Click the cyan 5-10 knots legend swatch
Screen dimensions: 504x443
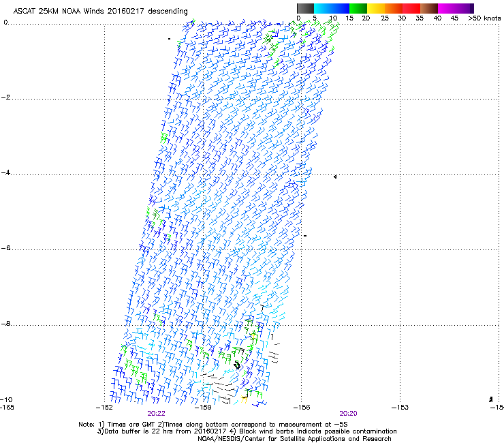coord(323,8)
